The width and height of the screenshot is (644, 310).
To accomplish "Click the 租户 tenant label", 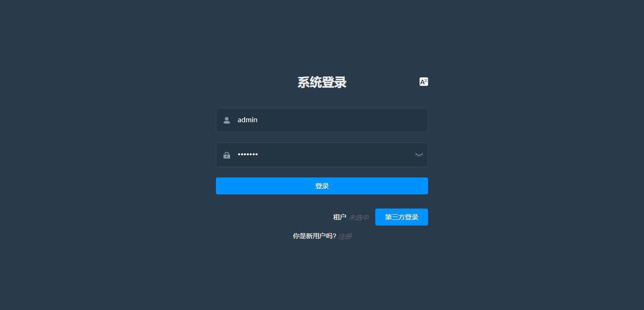I will 339,217.
